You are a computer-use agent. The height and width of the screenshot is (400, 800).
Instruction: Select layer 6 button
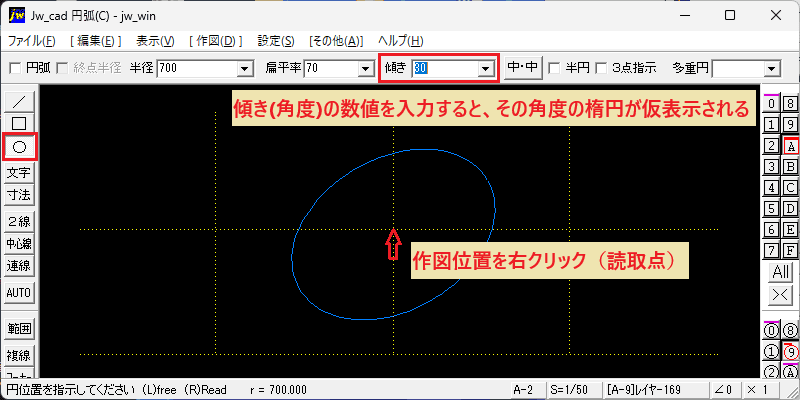tap(771, 230)
